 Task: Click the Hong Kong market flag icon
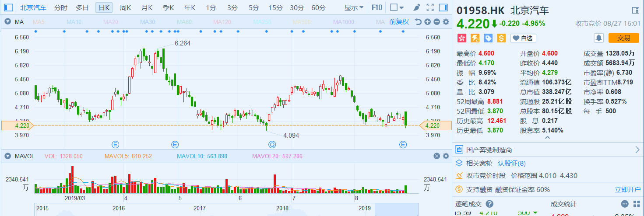[x=461, y=38]
